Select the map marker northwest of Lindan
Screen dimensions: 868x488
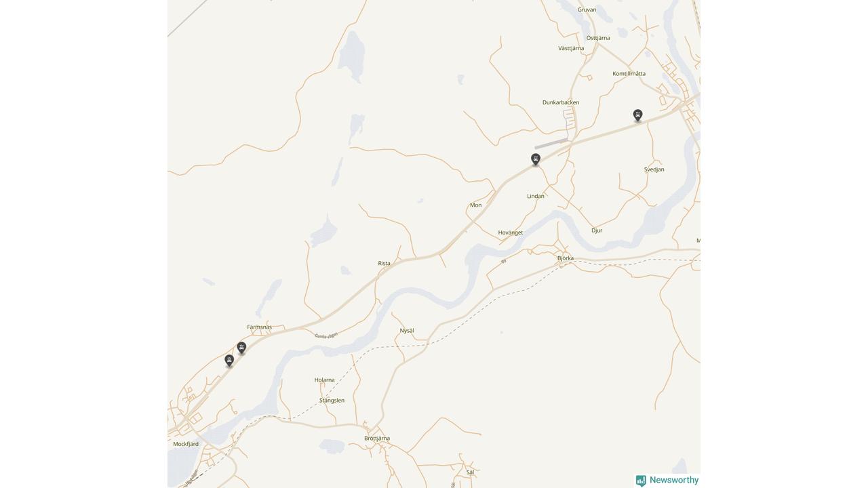(x=536, y=159)
